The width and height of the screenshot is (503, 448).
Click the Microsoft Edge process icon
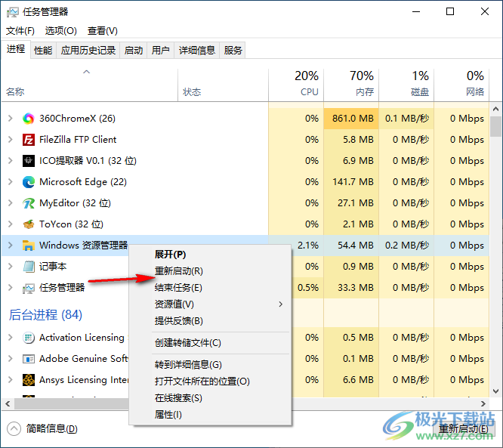click(29, 182)
